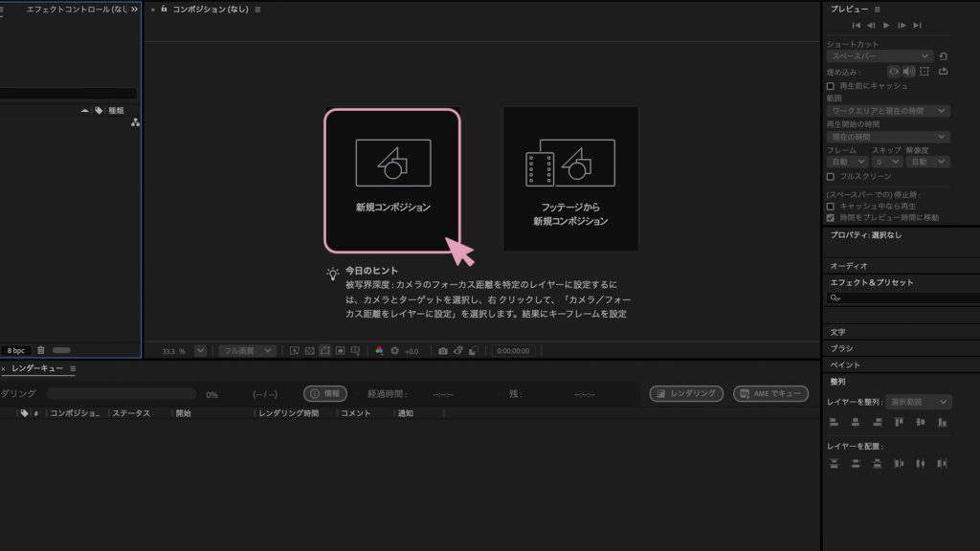Click フッテージから新規コンポジション card
This screenshot has width=980, height=551.
coord(570,179)
